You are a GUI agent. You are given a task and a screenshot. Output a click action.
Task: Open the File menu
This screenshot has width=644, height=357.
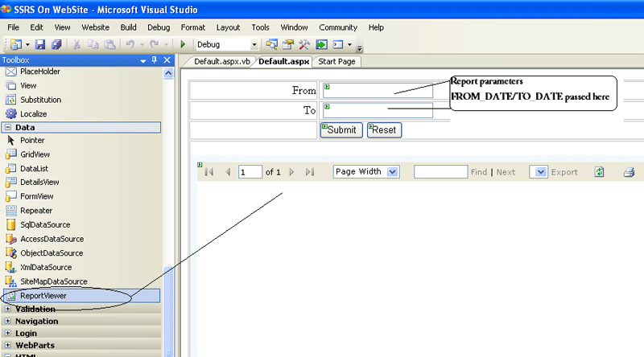coord(13,27)
